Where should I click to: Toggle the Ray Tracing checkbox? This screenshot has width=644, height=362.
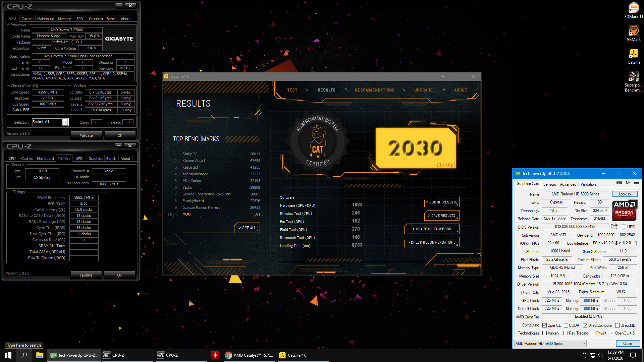tap(566, 333)
